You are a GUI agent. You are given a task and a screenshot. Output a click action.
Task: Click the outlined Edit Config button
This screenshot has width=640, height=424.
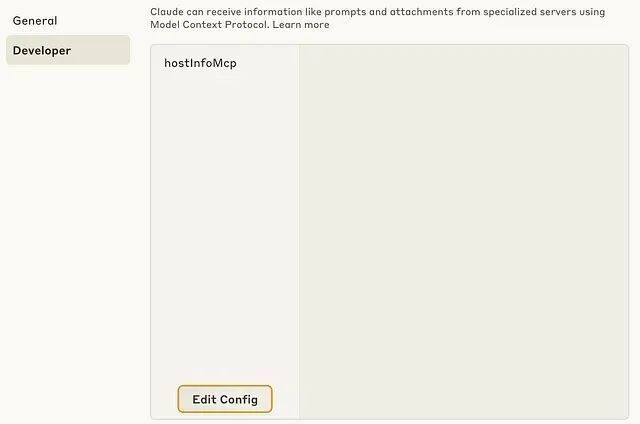tap(225, 399)
